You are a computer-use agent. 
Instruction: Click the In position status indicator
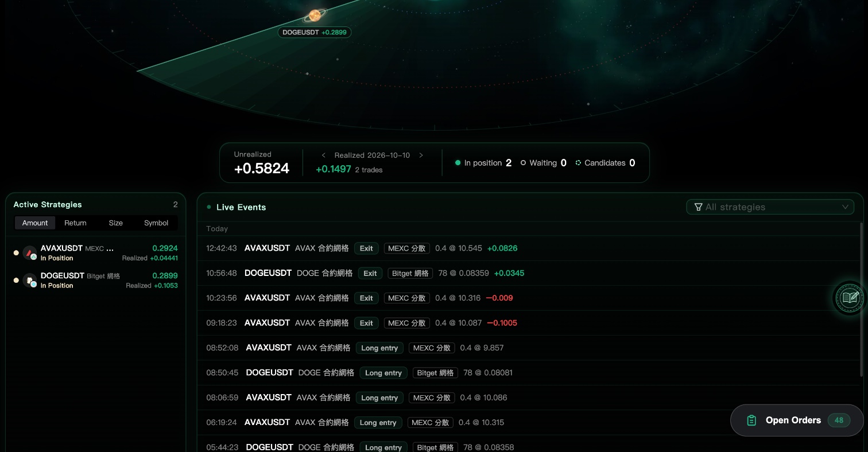[x=483, y=163]
